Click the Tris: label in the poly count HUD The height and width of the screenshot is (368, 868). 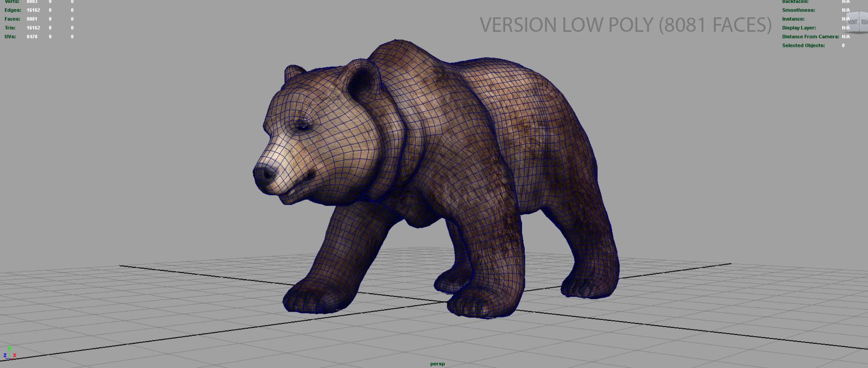(x=10, y=28)
